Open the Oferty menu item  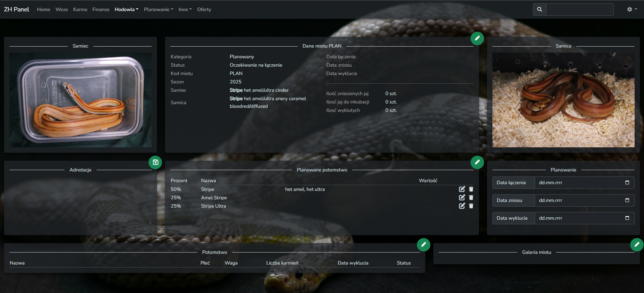tap(204, 9)
